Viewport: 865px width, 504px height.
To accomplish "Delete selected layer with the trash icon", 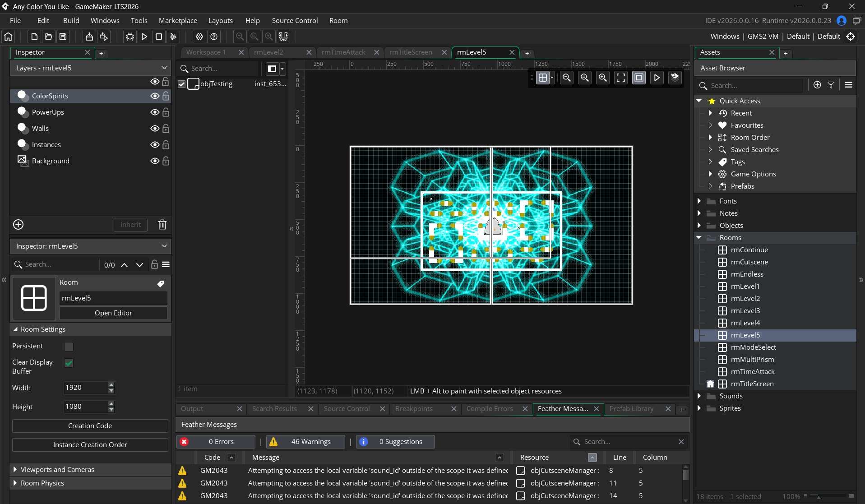I will pyautogui.click(x=162, y=224).
